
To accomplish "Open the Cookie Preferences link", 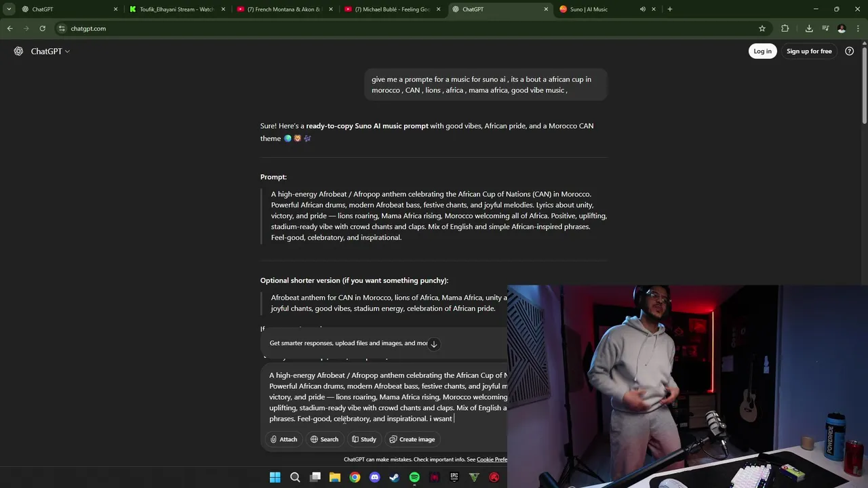I will click(492, 460).
